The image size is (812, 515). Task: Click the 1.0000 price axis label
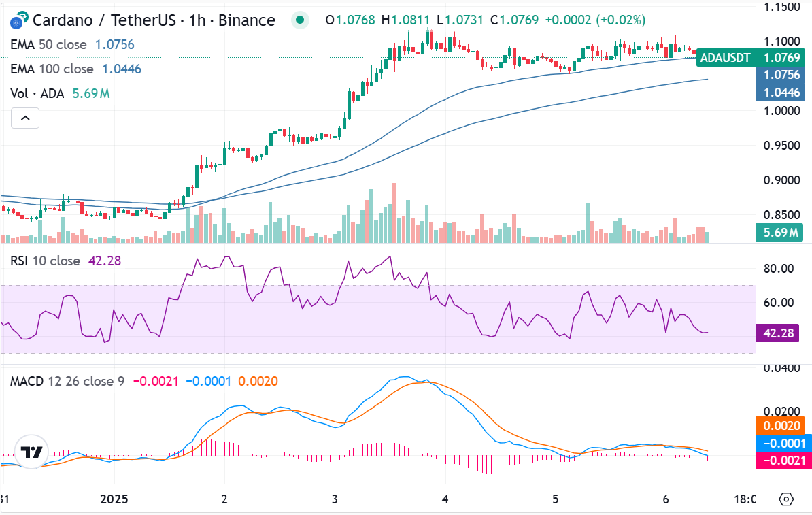781,110
